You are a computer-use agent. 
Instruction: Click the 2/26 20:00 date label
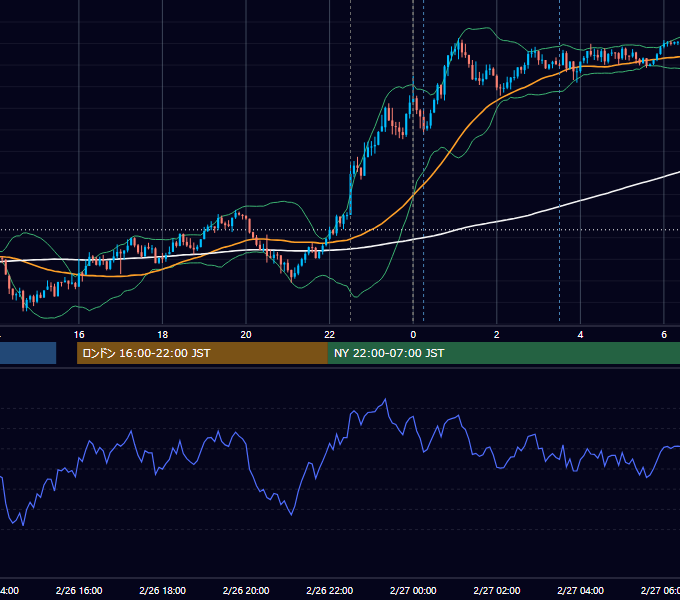pyautogui.click(x=246, y=590)
